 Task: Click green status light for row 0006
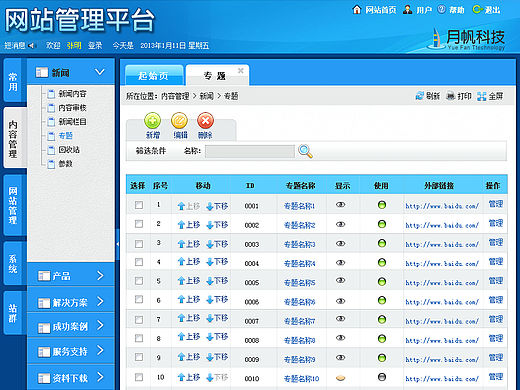(x=382, y=300)
